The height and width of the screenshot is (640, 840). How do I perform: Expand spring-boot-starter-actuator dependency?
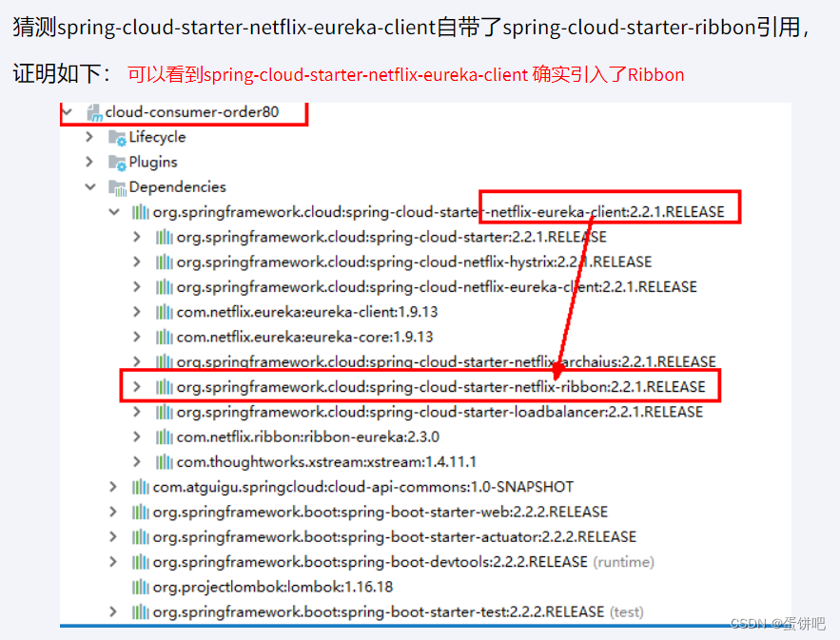[x=113, y=536]
